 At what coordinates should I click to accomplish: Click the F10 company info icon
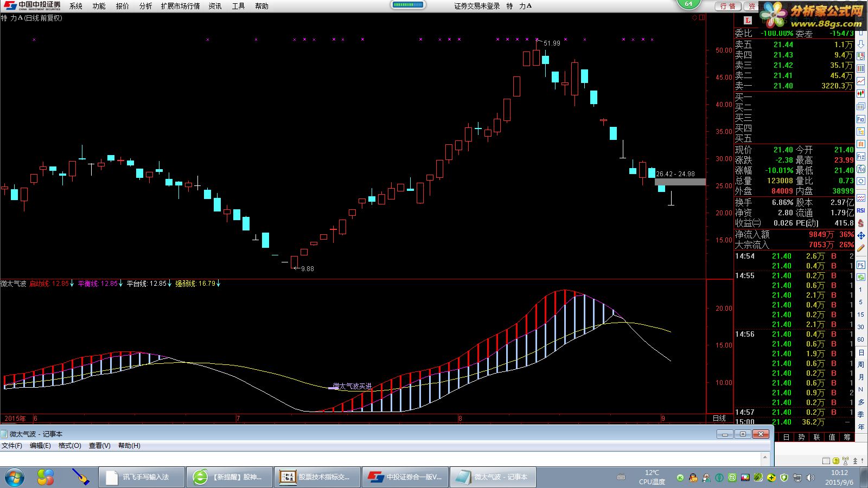(x=861, y=119)
